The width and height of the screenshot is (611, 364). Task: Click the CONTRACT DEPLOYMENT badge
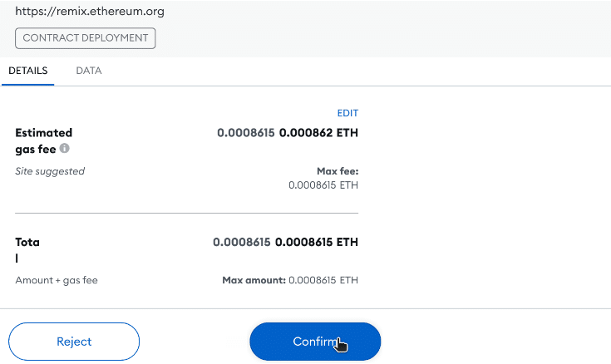coord(86,37)
